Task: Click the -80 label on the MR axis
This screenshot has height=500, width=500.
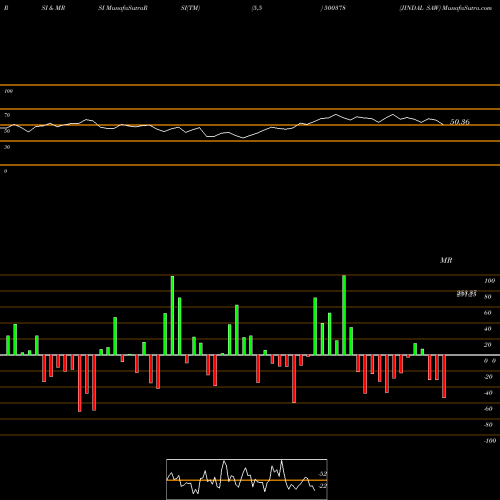Action: (x=488, y=425)
